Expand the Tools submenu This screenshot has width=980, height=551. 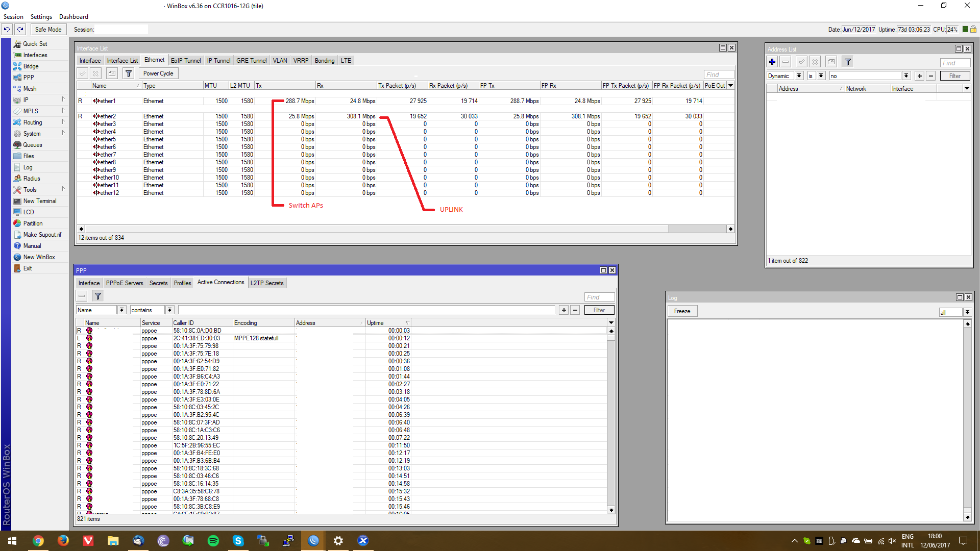pos(40,190)
